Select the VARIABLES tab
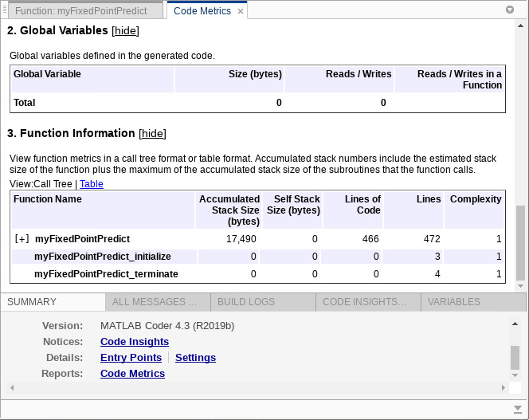 [453, 302]
